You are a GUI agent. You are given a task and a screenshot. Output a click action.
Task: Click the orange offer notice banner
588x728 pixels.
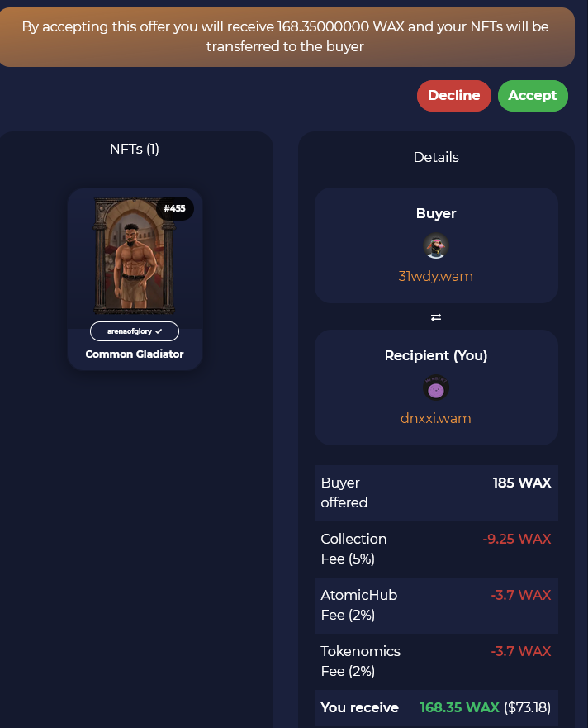point(286,36)
